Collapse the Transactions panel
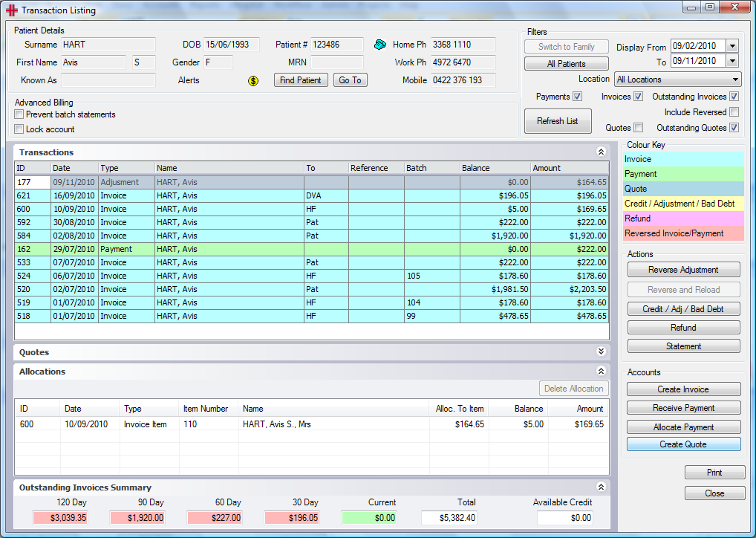The height and width of the screenshot is (538, 756). (x=601, y=152)
